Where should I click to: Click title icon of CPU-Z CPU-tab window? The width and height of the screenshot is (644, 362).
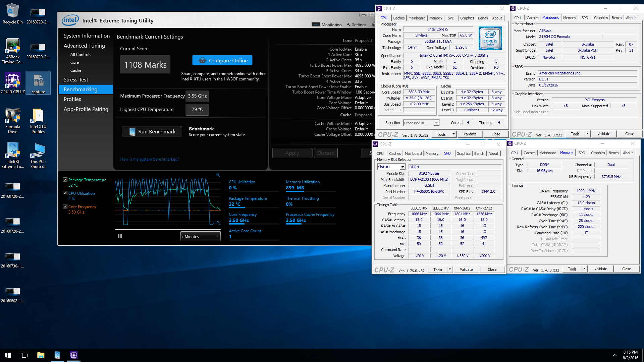pyautogui.click(x=379, y=9)
